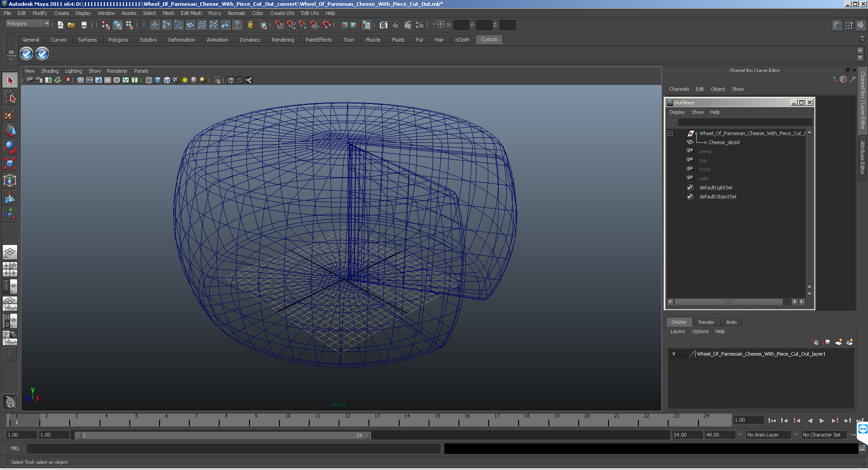
Task: Use all lights yellow sphere icon
Action: 185,80
